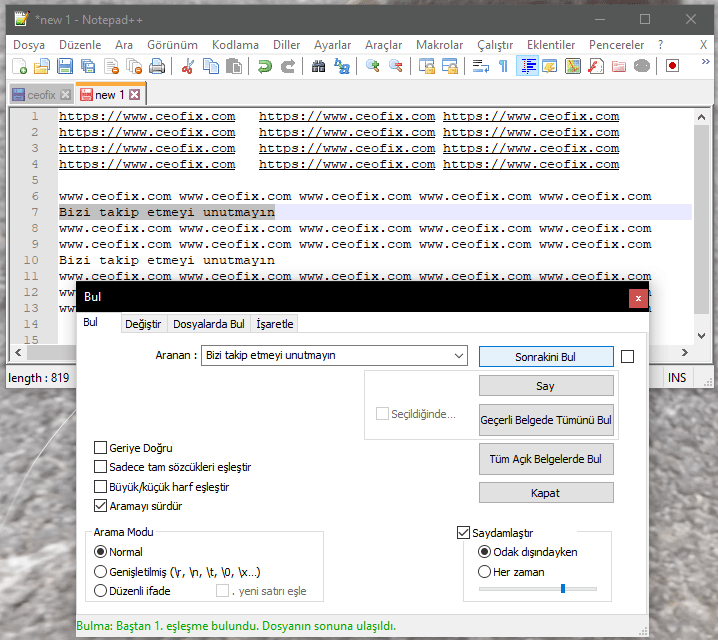Click the editor vertical scrollbar down arrow
The width and height of the screenshot is (718, 640).
pos(701,336)
